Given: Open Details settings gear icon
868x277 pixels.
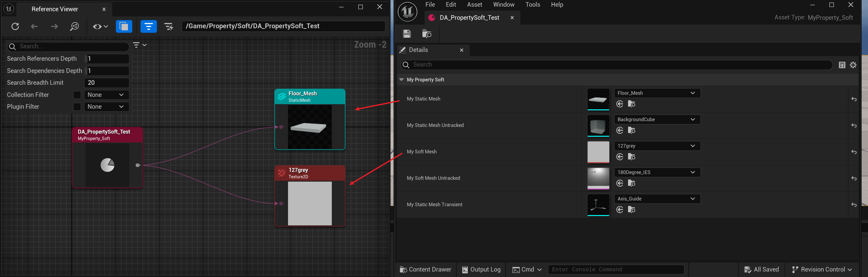Looking at the screenshot, I should coord(853,65).
